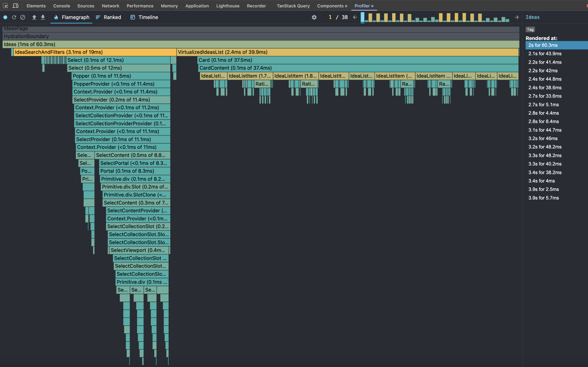Open the Components tab
This screenshot has width=588, height=367.
point(332,6)
